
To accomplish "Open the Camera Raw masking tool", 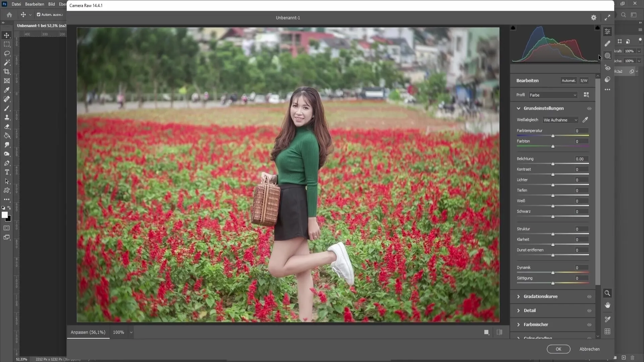I will click(x=607, y=56).
